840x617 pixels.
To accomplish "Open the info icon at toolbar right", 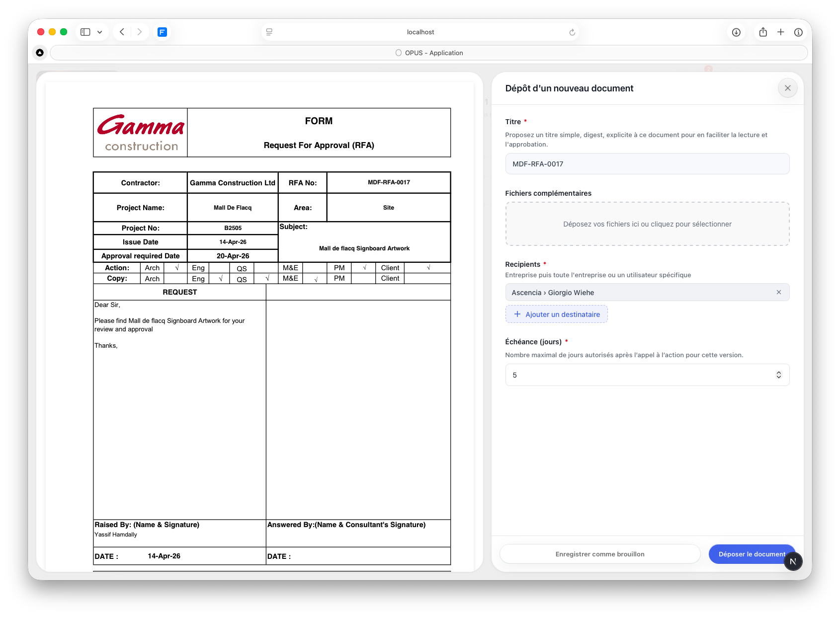I will pos(798,32).
